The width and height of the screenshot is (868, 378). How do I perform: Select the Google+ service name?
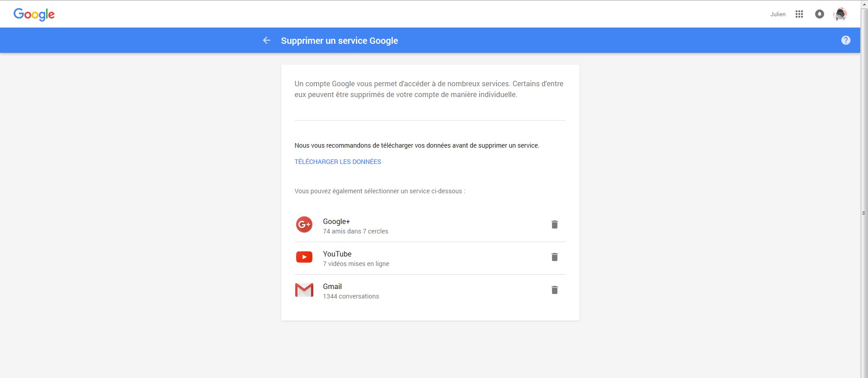click(336, 221)
